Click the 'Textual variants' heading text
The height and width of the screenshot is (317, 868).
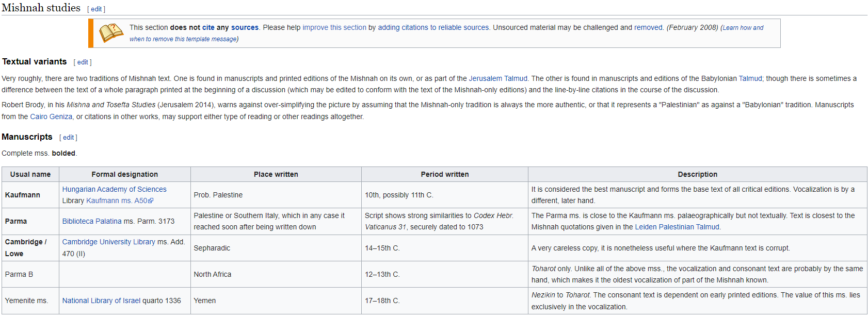click(35, 62)
